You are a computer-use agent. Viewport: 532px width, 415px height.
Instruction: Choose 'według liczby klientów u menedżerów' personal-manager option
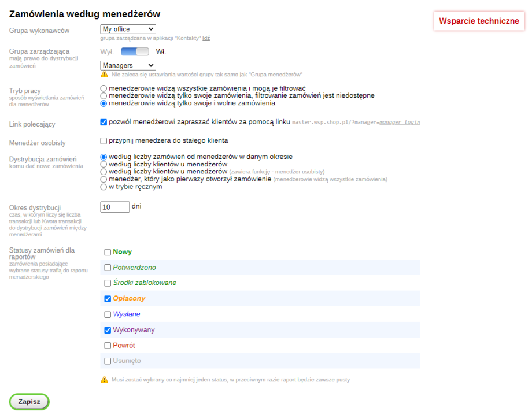click(104, 172)
